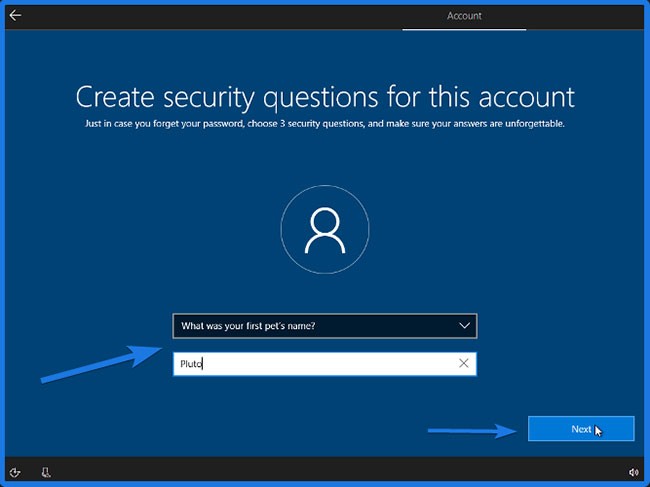This screenshot has width=650, height=487.
Task: Click the microphone icon in bottom bar
Action: [x=46, y=471]
